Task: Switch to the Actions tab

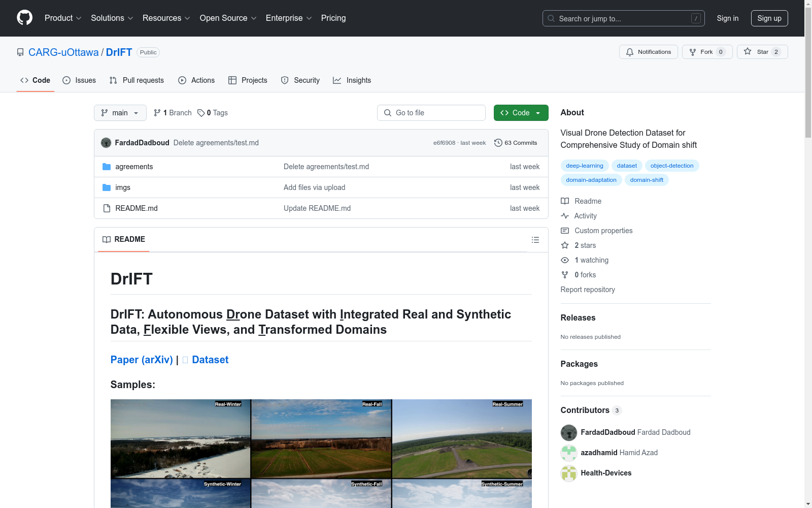Action: [196, 80]
